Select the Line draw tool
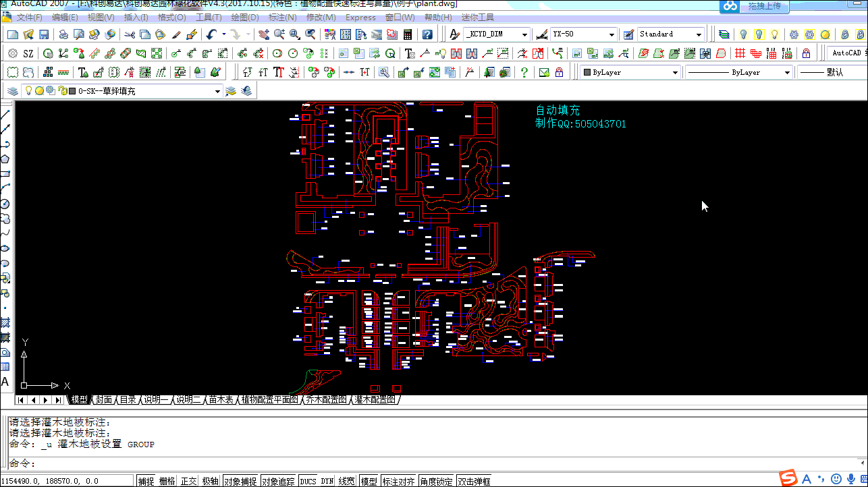 pos(5,114)
